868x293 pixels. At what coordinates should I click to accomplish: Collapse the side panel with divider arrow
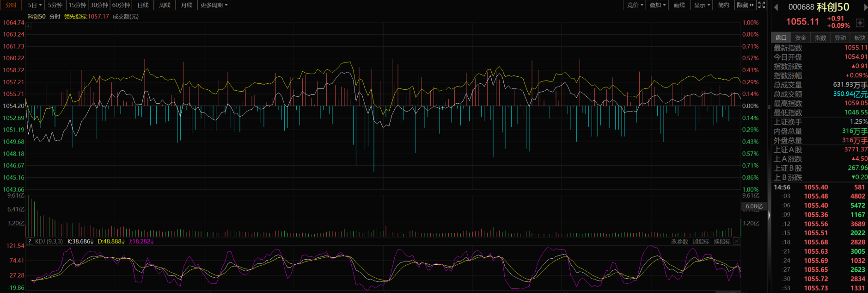click(769, 215)
